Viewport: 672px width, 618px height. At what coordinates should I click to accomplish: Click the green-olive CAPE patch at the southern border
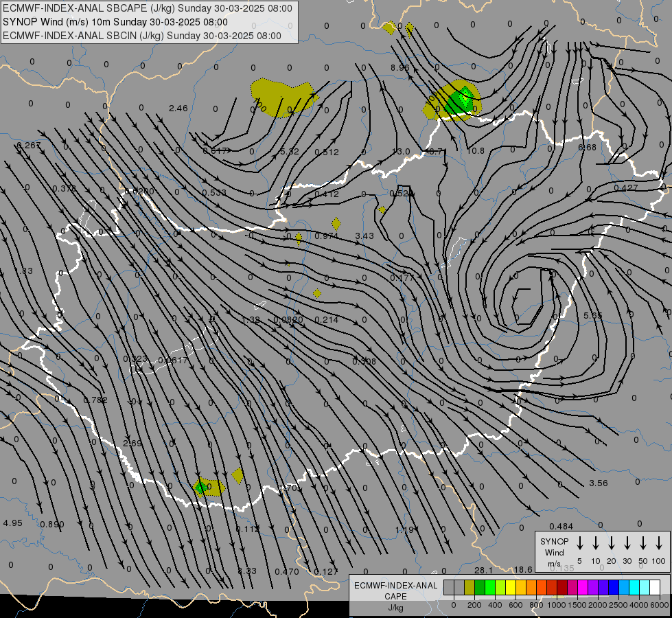(209, 488)
